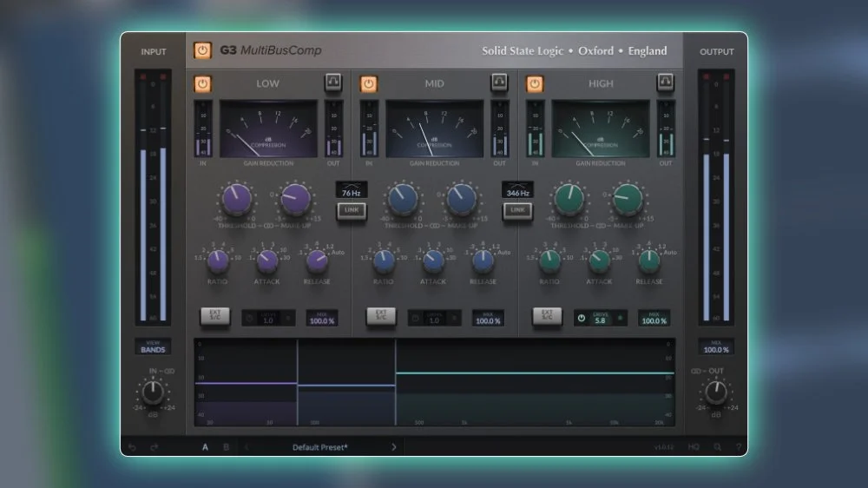868x488 pixels.
Task: Bypass the MID band power button
Action: coord(369,83)
